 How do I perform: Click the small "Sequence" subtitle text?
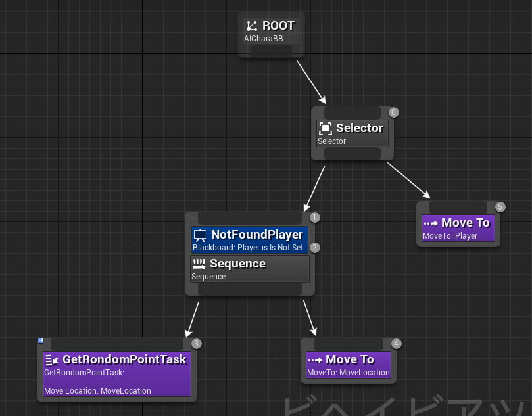click(x=208, y=277)
